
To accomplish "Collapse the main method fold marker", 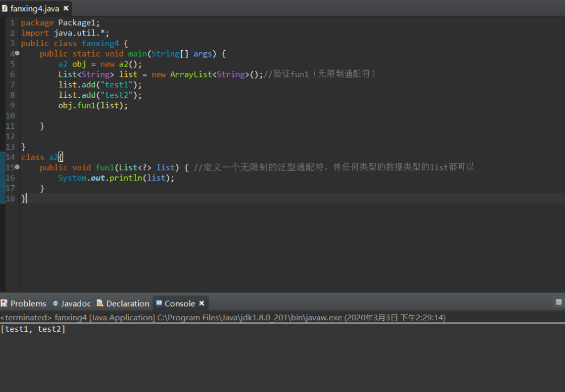I will (17, 53).
